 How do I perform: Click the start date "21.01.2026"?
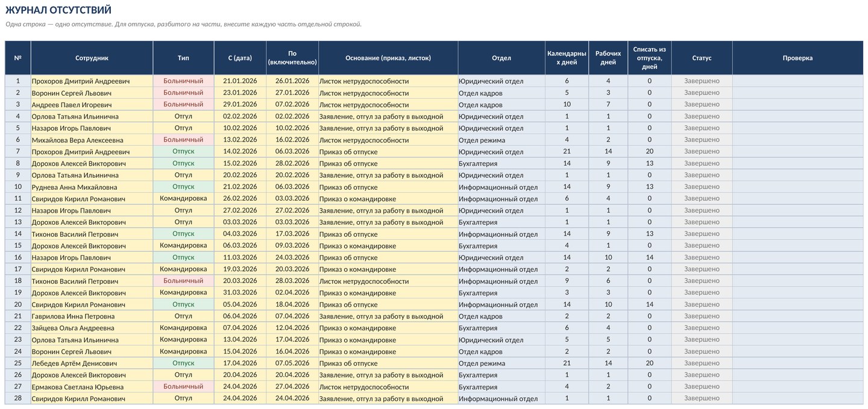coord(240,81)
